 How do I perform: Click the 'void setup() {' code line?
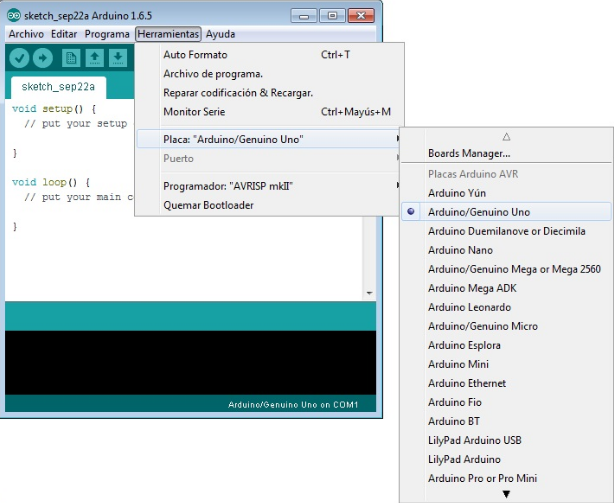pos(54,108)
